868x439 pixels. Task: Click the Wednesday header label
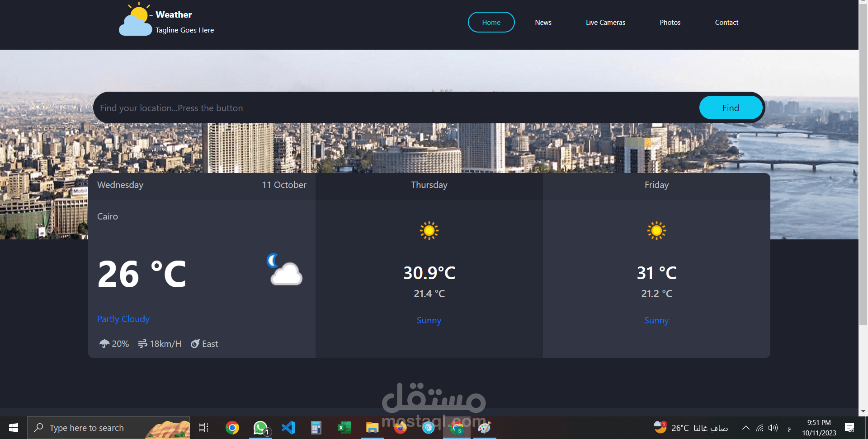[x=120, y=185]
